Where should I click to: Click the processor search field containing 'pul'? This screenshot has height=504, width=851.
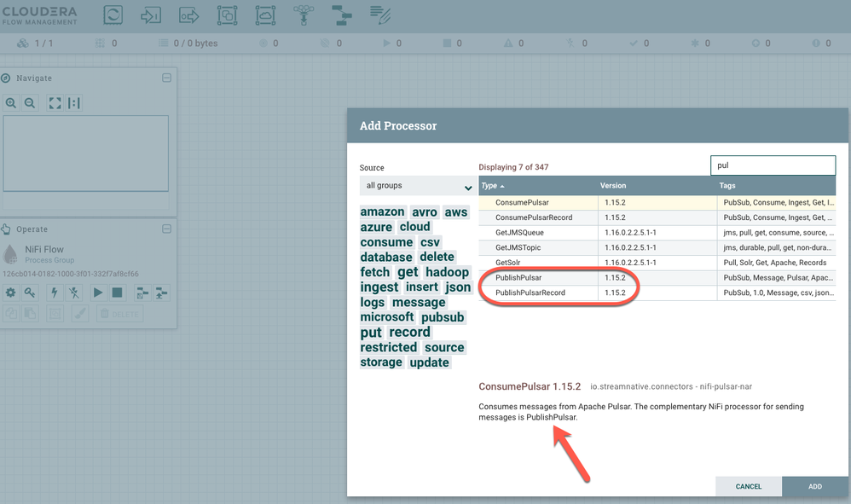click(773, 164)
